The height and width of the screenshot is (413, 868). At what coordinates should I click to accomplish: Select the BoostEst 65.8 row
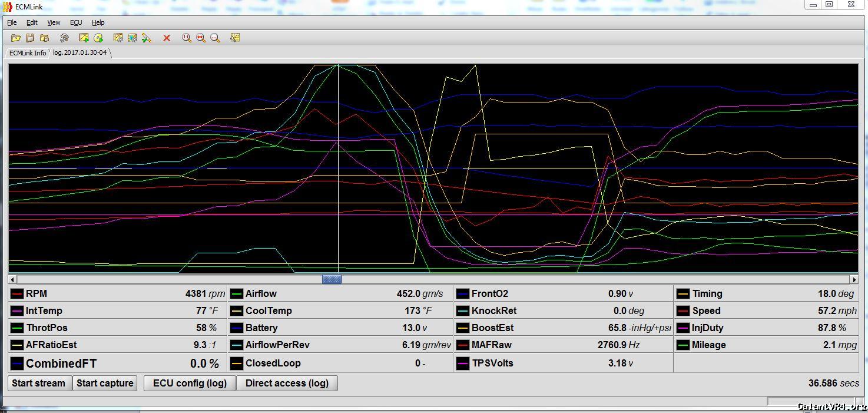pyautogui.click(x=563, y=328)
